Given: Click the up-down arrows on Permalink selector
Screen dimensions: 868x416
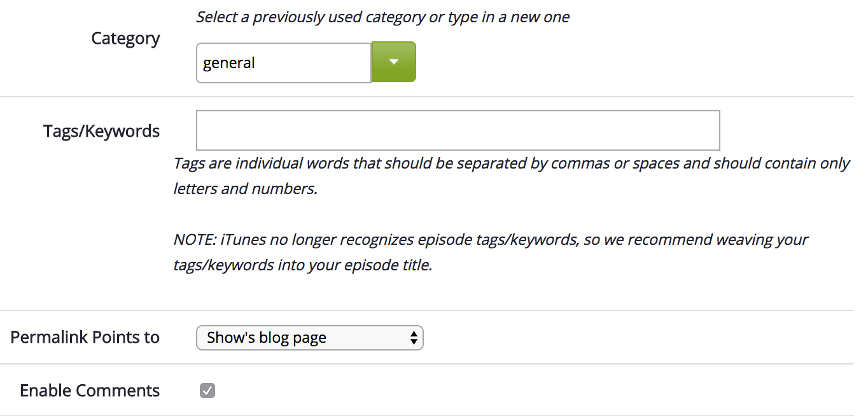Looking at the screenshot, I should coord(414,338).
